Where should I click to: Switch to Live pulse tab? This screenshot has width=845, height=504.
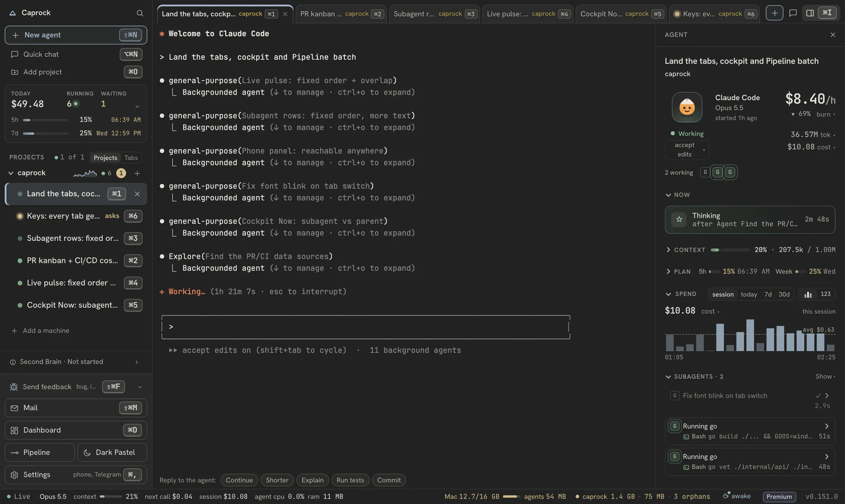point(528,14)
